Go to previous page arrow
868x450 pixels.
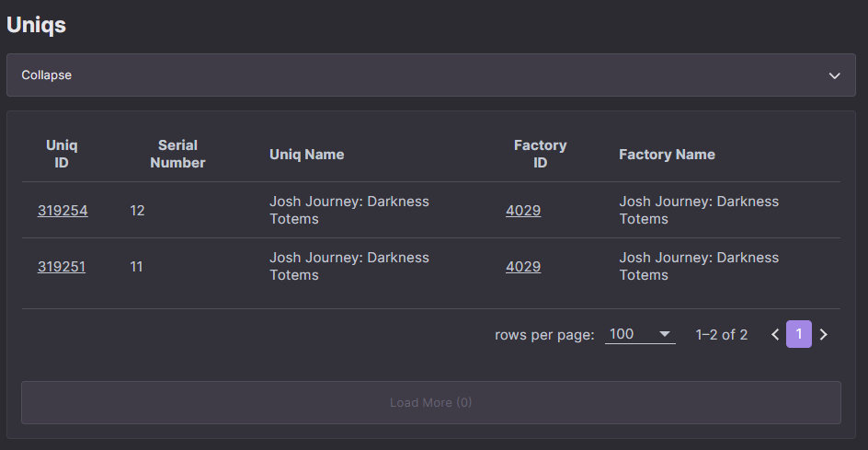775,334
